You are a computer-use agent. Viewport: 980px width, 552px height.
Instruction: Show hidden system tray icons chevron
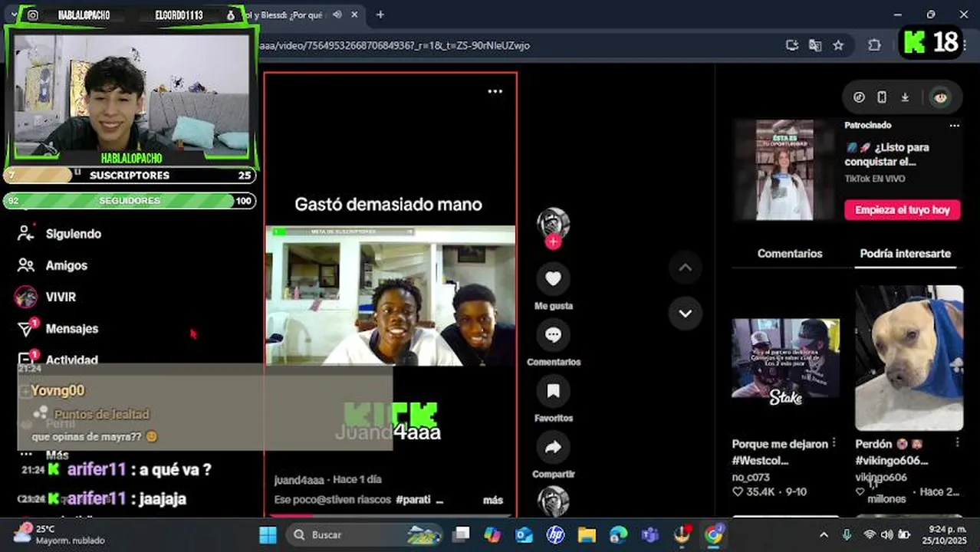point(824,534)
